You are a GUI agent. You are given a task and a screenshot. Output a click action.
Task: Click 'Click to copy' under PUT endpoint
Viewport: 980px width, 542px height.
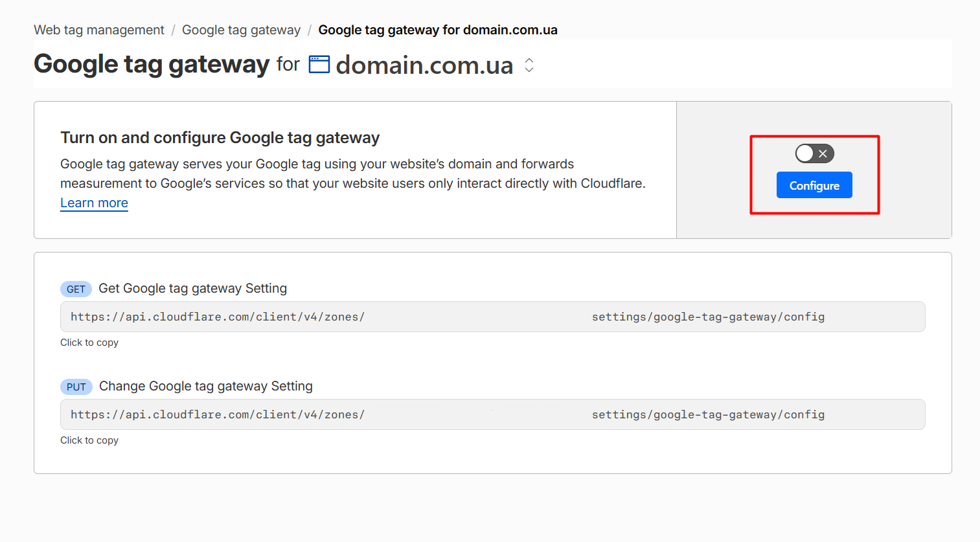coord(89,440)
